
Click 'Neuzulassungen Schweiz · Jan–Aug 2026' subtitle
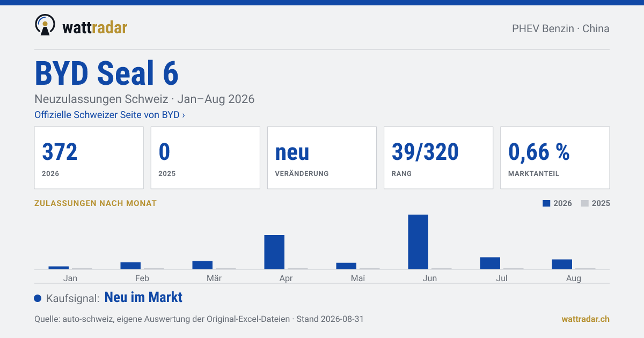144,99
